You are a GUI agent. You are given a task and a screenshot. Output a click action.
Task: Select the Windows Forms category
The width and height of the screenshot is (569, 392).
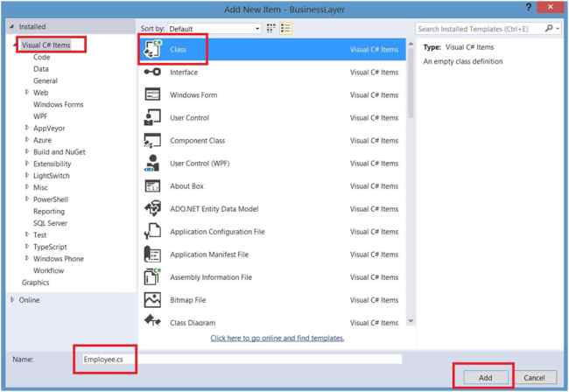click(x=59, y=104)
